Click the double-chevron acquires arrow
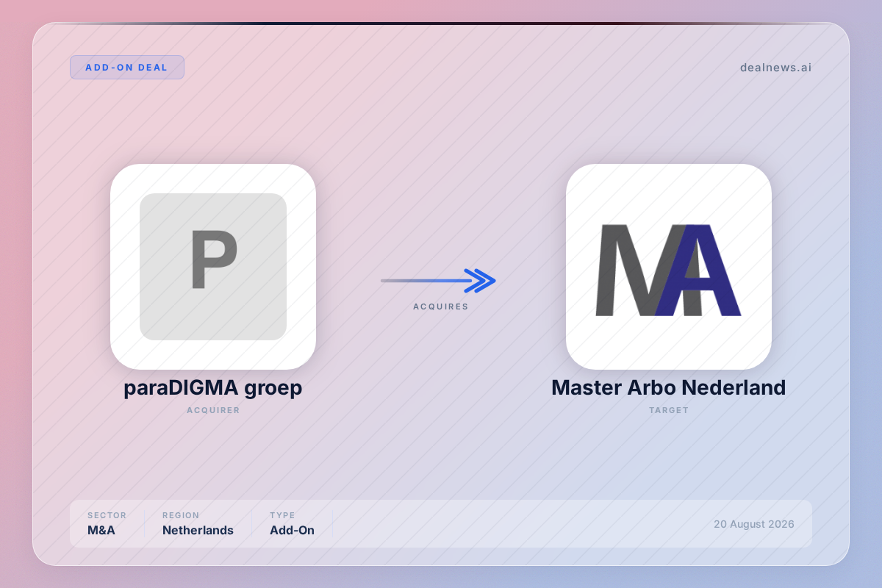This screenshot has width=882, height=588. point(438,280)
